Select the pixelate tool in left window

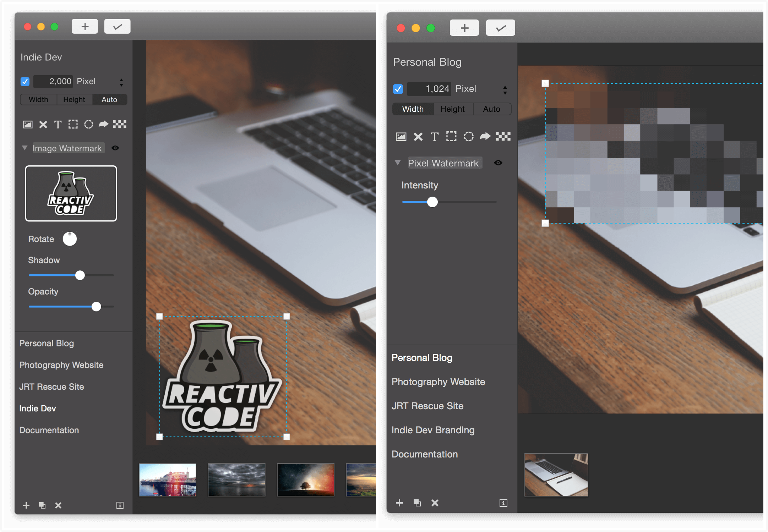[x=120, y=124]
